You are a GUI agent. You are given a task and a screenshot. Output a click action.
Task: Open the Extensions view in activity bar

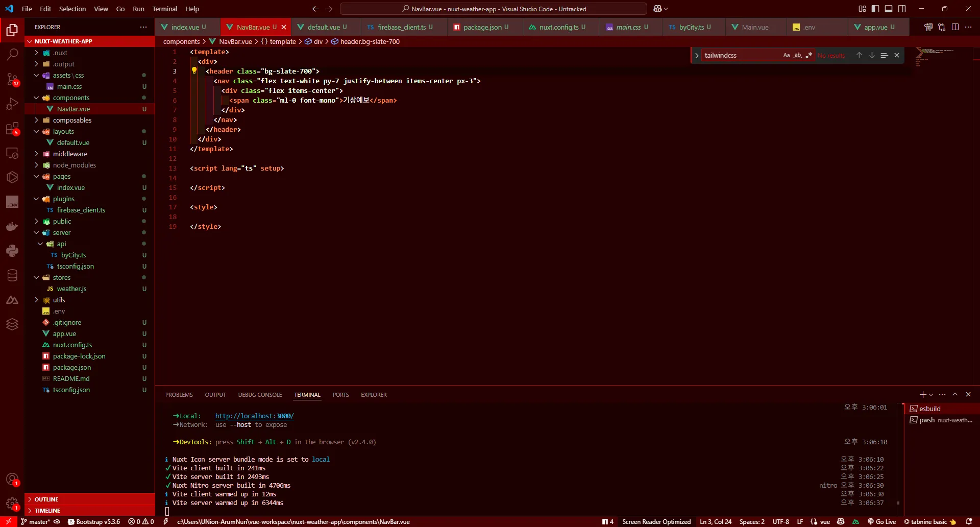[12, 128]
